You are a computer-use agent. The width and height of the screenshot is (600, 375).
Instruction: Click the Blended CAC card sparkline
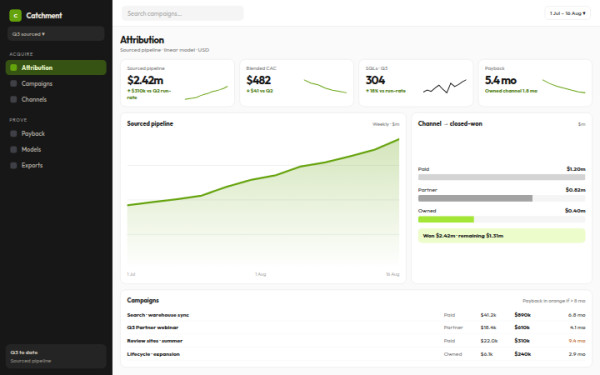pos(325,86)
